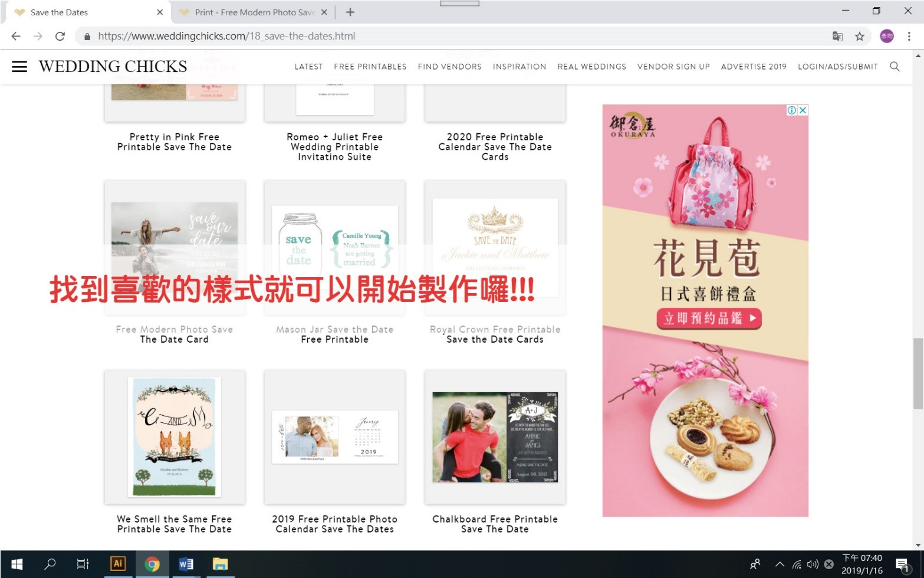Switch to Print - Free Modern Photo tab
The width and height of the screenshot is (924, 578).
click(254, 12)
